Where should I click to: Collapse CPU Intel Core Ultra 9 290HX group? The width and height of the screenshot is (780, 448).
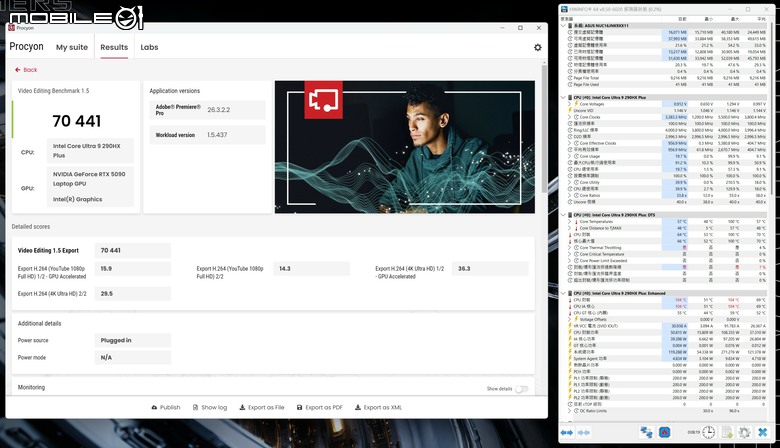(x=563, y=97)
